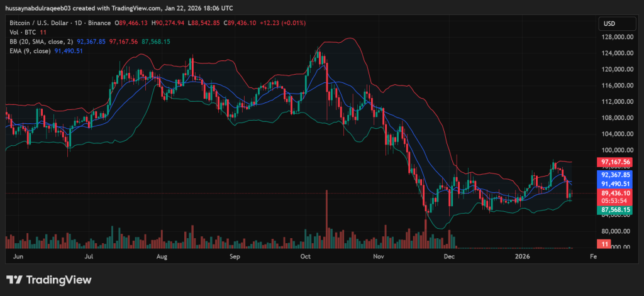Select the red volume label 11 on price scale
The image size is (644, 296).
point(604,243)
